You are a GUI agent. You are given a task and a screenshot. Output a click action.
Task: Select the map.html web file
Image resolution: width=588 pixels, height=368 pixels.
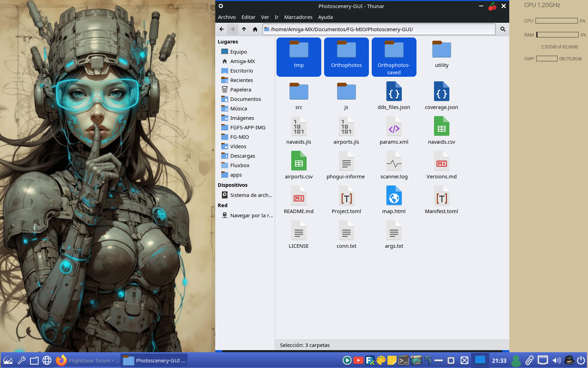[394, 200]
